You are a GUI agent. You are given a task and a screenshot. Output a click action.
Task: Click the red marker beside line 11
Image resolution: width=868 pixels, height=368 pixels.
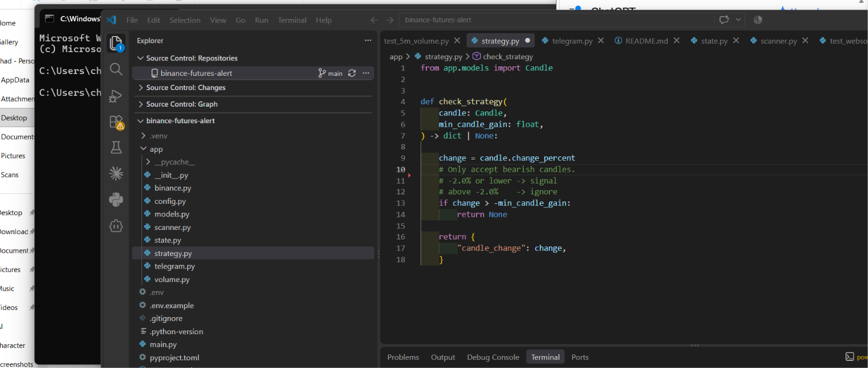(x=410, y=175)
